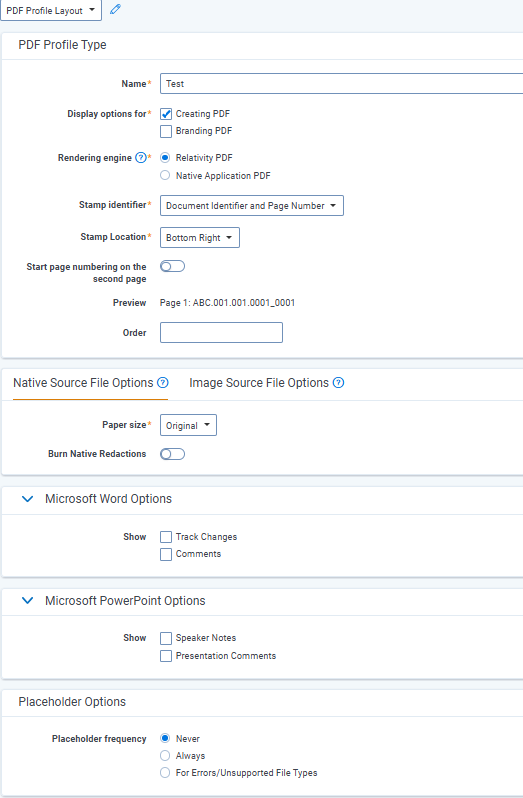Viewport: 523px width, 798px height.
Task: Open the Paper size dropdown
Action: point(188,425)
